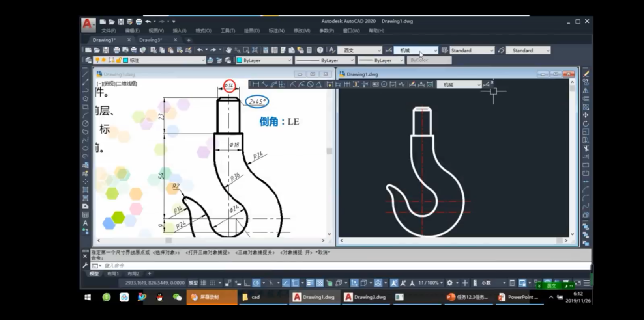The height and width of the screenshot is (320, 644).
Task: Toggle ortho mode in status bar
Action: tap(247, 283)
